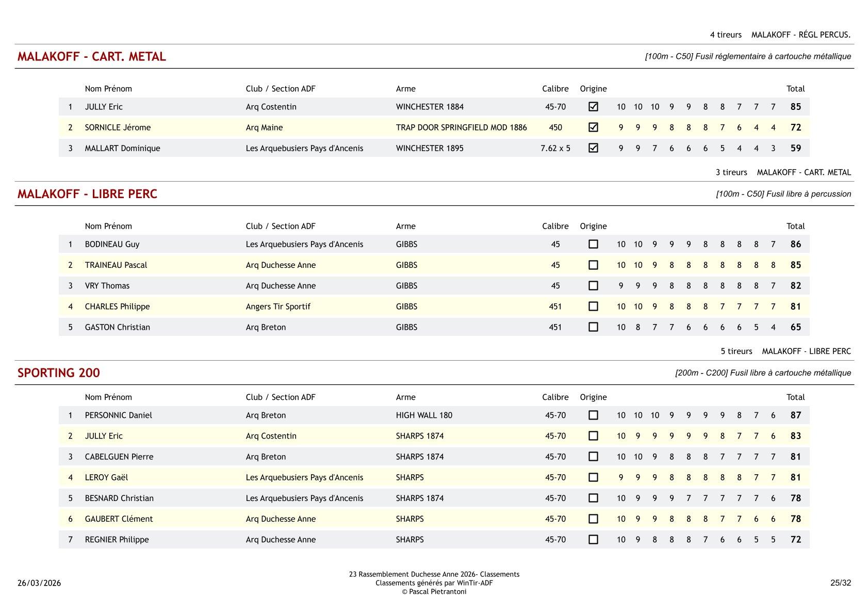Click Angers Tir Sportif club name
The image size is (868, 614).
[278, 306]
